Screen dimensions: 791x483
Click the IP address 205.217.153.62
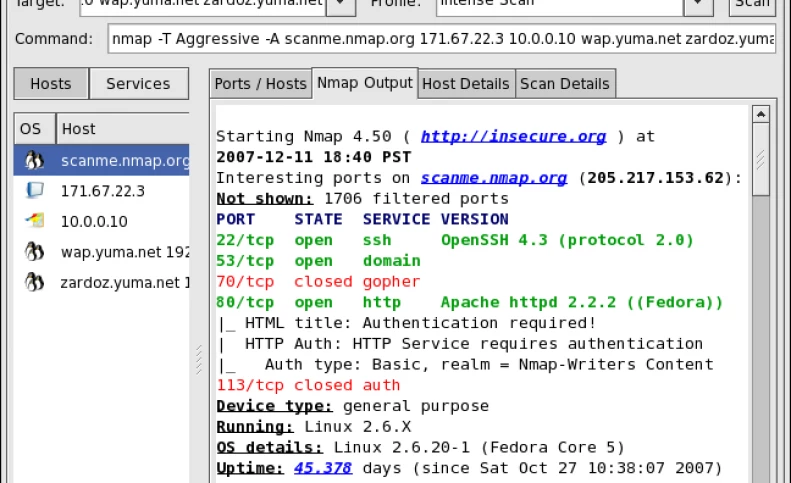pos(656,178)
